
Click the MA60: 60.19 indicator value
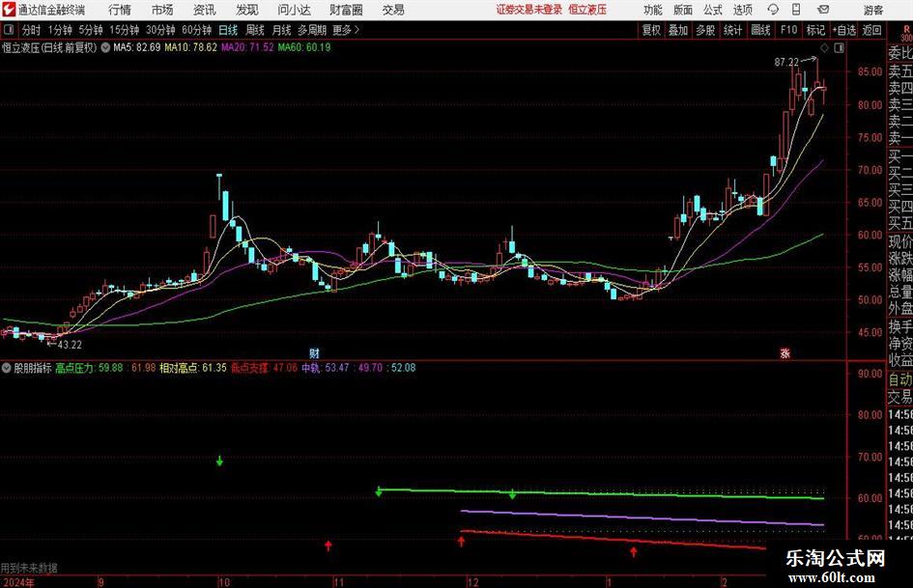[304, 47]
